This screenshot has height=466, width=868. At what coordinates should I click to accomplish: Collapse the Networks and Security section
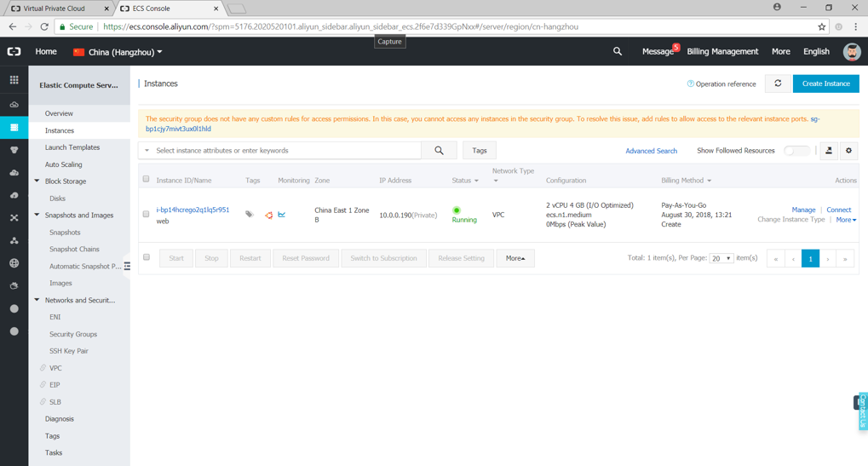(x=37, y=300)
